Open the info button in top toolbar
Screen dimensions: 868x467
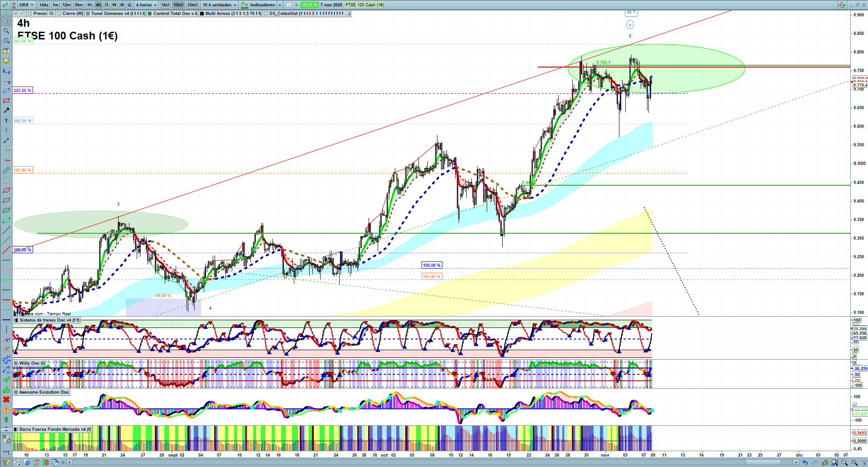pos(289,5)
